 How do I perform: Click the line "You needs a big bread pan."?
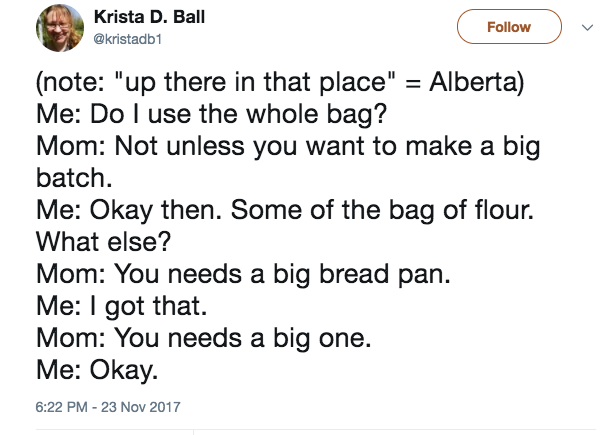pos(282,273)
